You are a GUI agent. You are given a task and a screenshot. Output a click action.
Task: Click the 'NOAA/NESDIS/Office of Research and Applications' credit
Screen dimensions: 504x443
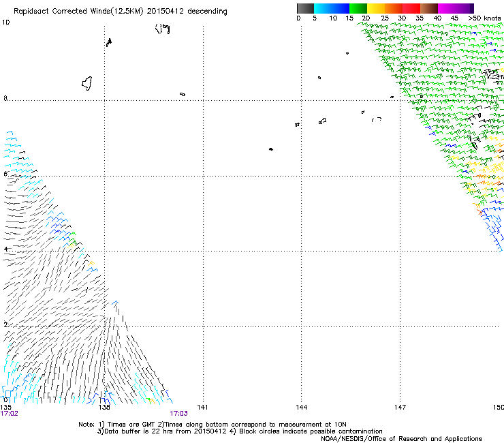point(401,439)
